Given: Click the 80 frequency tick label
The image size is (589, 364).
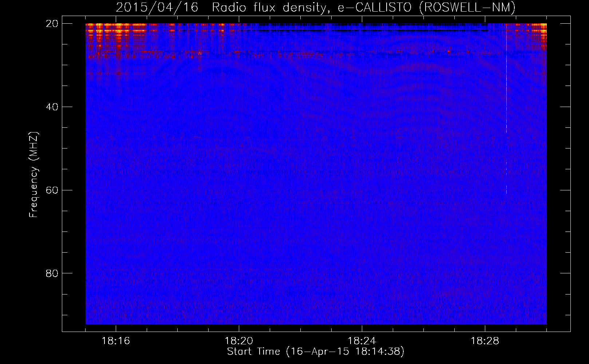Looking at the screenshot, I should pos(52,273).
